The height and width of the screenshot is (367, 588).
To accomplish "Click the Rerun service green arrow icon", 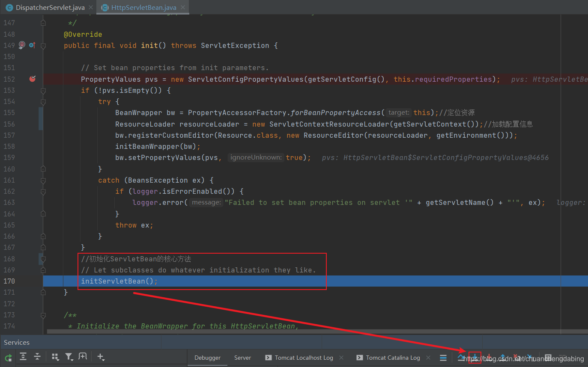I will pyautogui.click(x=8, y=357).
